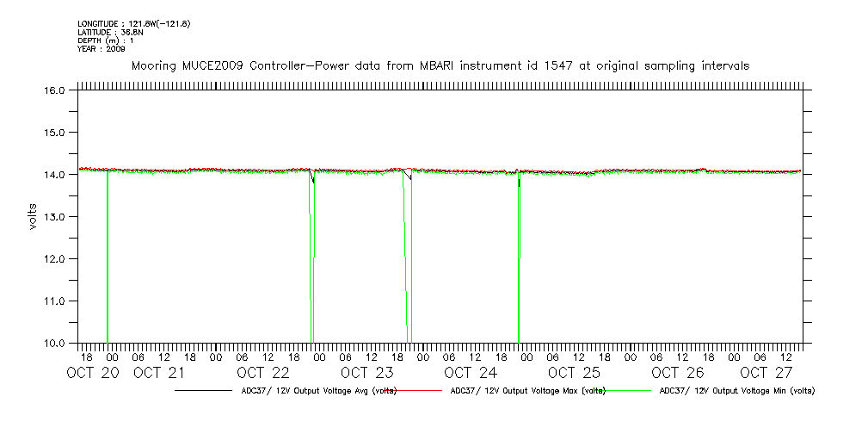868x434 pixels.
Task: Click the 12V Output Voltage Max legend entry
Action: click(526, 391)
